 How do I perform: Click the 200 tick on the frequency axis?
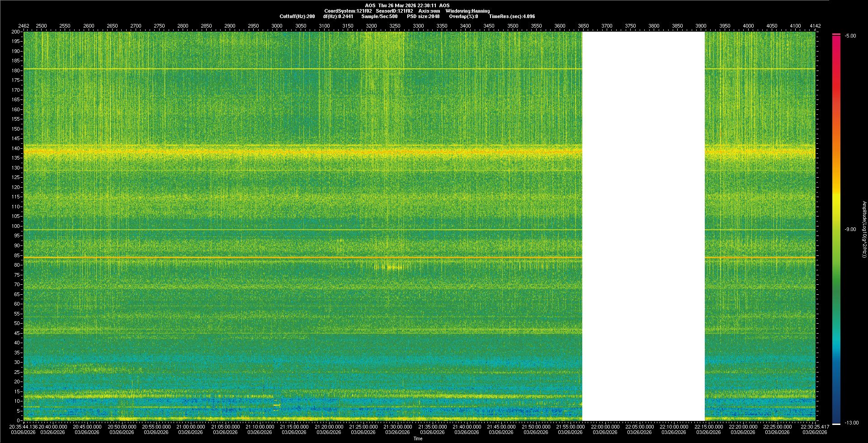point(15,32)
